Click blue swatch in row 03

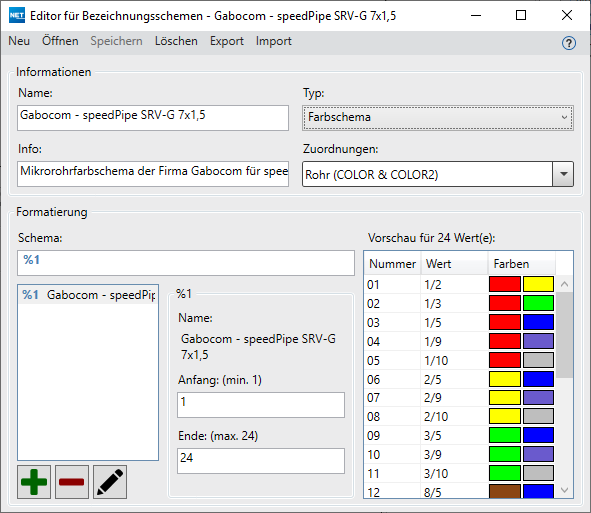pos(538,322)
